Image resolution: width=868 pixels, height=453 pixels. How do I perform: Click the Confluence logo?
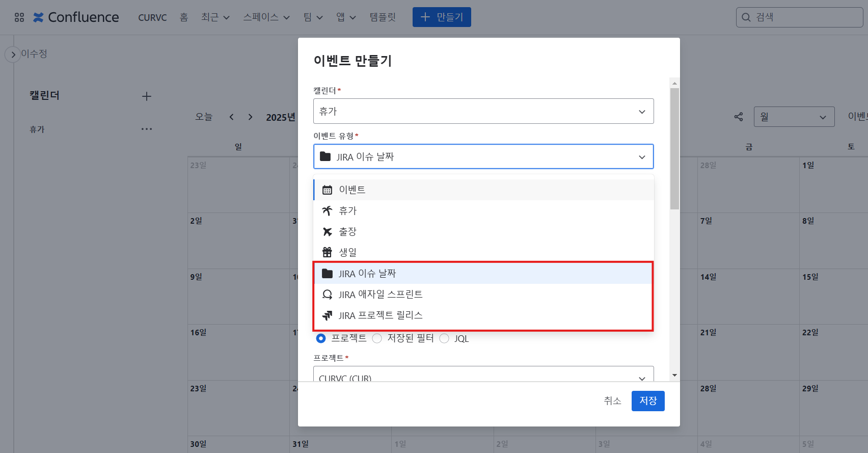coord(76,17)
